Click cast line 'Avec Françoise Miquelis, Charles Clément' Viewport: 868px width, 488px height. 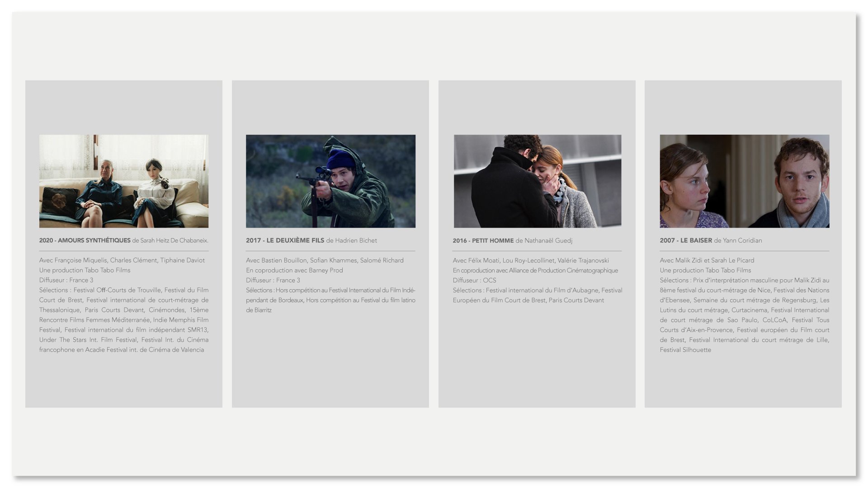[122, 260]
